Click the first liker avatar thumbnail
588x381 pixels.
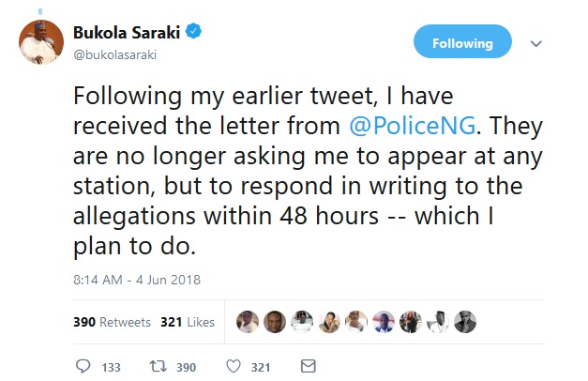(247, 321)
